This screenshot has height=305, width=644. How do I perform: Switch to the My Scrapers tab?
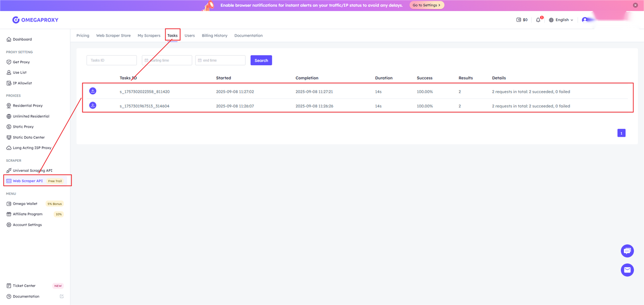click(149, 36)
